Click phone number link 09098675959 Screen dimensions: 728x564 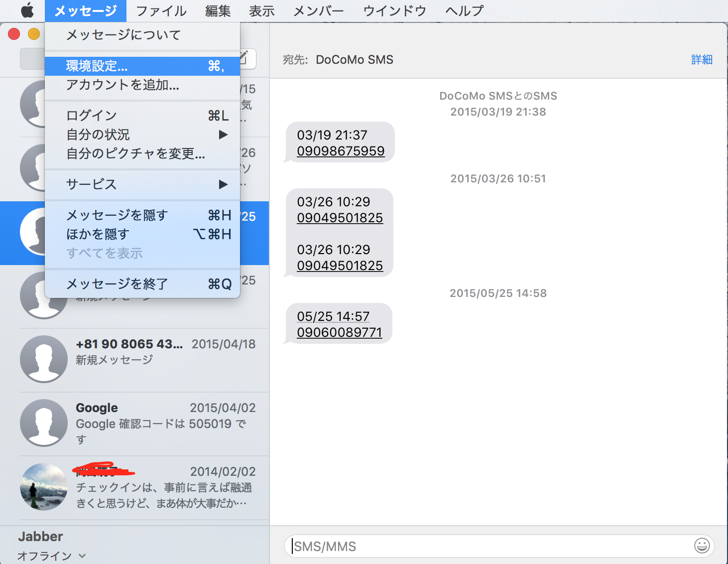[341, 151]
